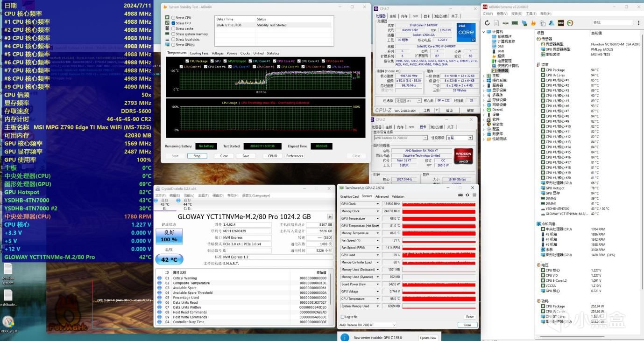
Task: Collapse the 计算机 tree node in AIDA64
Action: pyautogui.click(x=484, y=32)
